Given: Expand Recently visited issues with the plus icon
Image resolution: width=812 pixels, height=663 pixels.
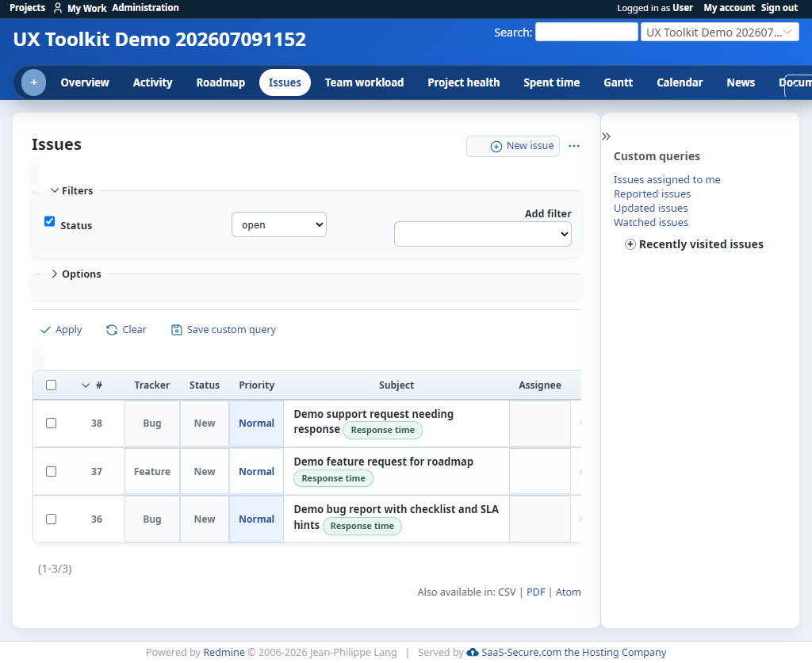Looking at the screenshot, I should pyautogui.click(x=630, y=244).
